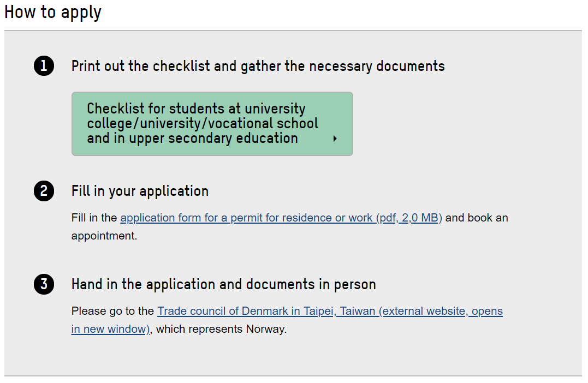
Task: Click the step 2 number circle icon
Action: click(x=44, y=191)
